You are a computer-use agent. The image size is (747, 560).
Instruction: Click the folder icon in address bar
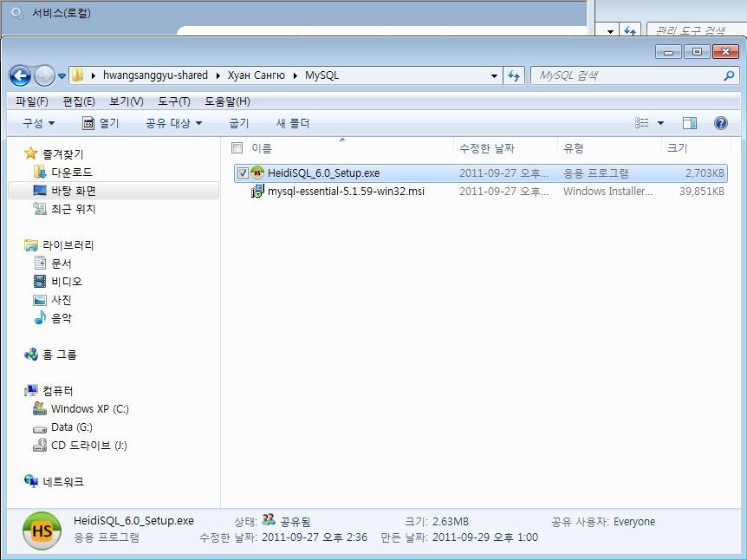78,75
